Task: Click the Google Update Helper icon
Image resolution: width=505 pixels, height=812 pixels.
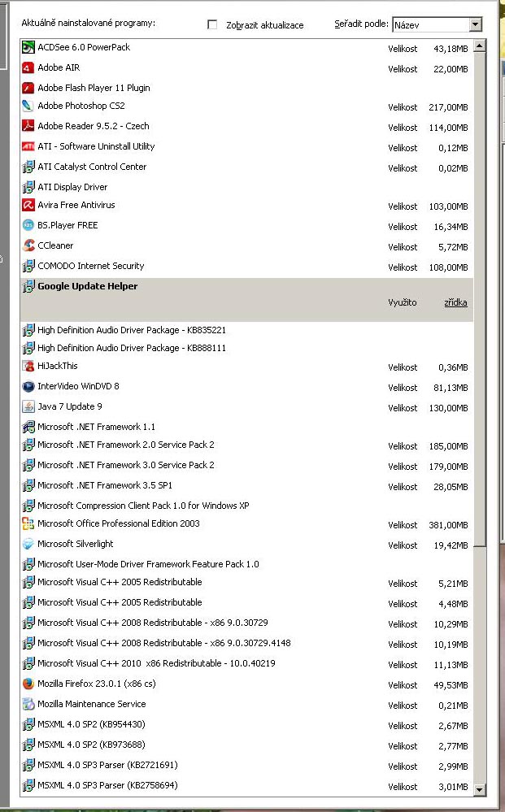Action: [28, 286]
